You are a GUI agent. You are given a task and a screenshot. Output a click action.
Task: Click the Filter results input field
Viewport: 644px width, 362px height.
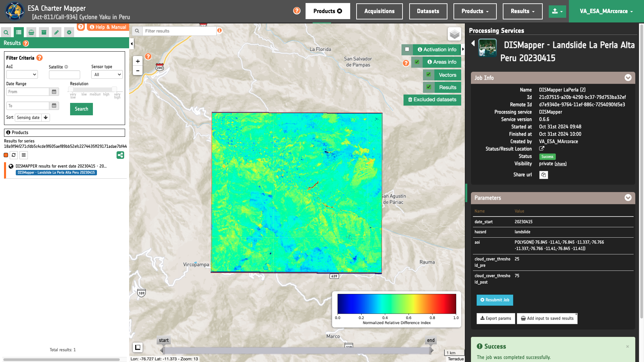click(x=179, y=31)
